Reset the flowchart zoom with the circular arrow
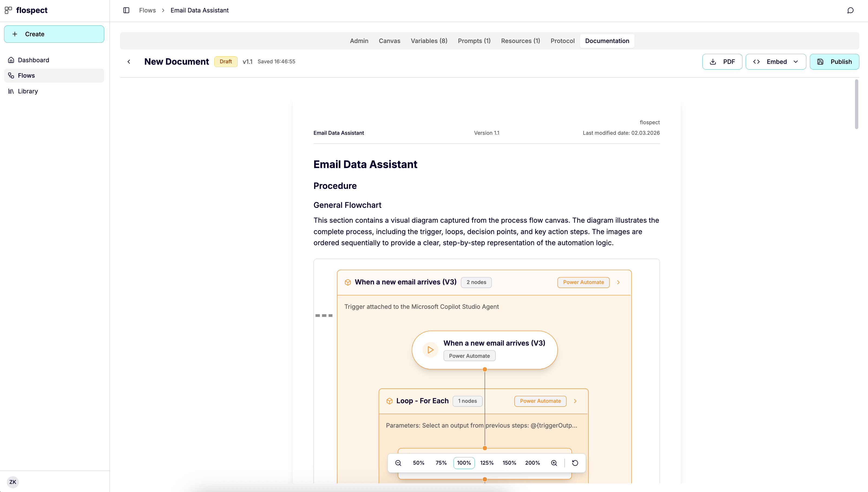The image size is (868, 492). tap(575, 463)
